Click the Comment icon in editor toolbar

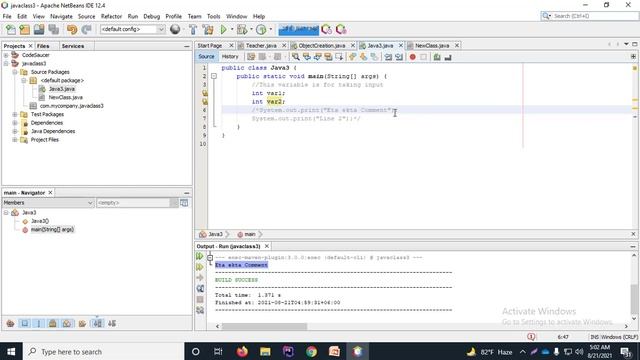[x=437, y=57]
